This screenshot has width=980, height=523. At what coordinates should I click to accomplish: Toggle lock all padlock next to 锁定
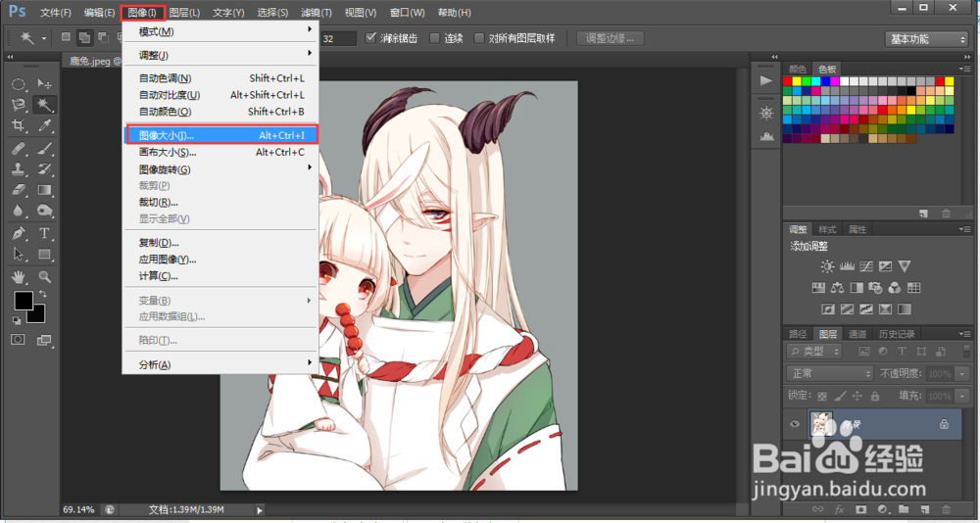click(875, 396)
